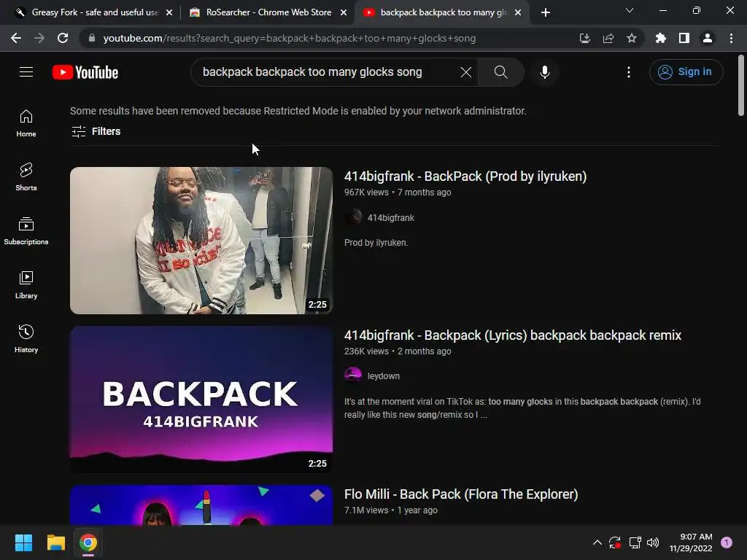Screen dimensions: 747x560
Task: Clear the search query with X
Action: coord(466,72)
